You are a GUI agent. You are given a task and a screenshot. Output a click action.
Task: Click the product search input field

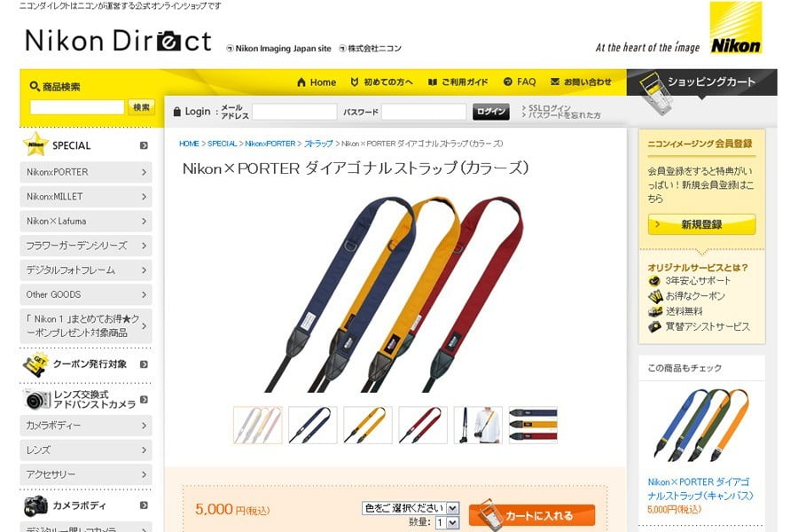77,107
